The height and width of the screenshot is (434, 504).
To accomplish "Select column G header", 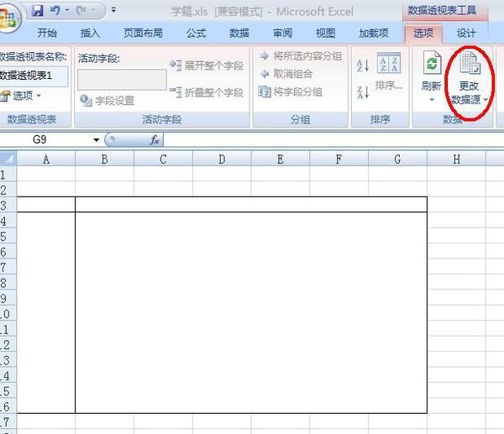I will [397, 159].
